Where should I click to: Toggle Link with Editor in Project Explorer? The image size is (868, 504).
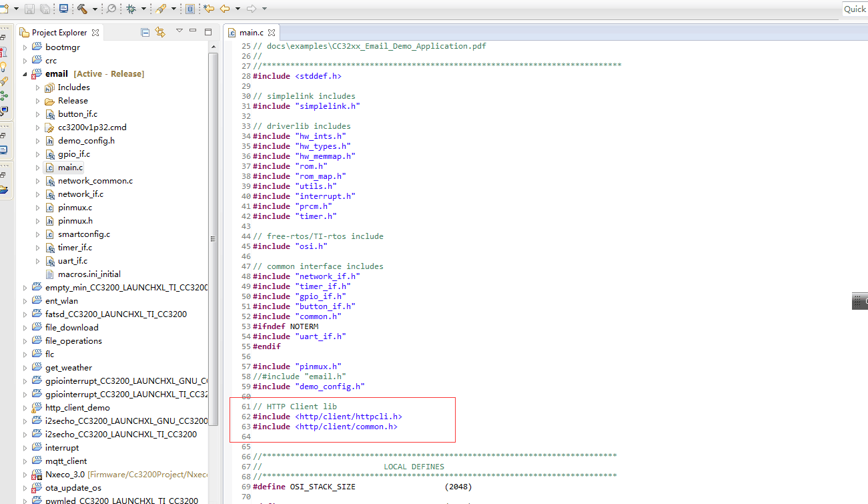click(x=160, y=32)
